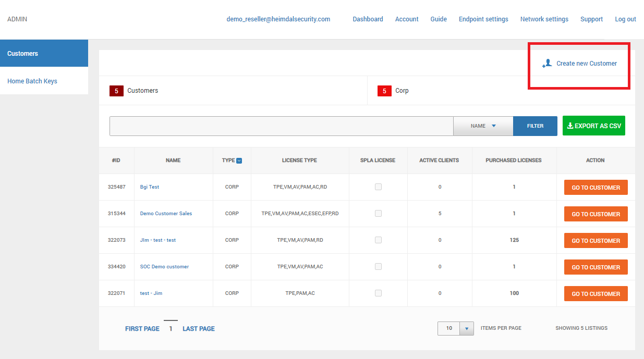The width and height of the screenshot is (644, 359).
Task: Click inside the customer search input field
Action: pyautogui.click(x=282, y=126)
